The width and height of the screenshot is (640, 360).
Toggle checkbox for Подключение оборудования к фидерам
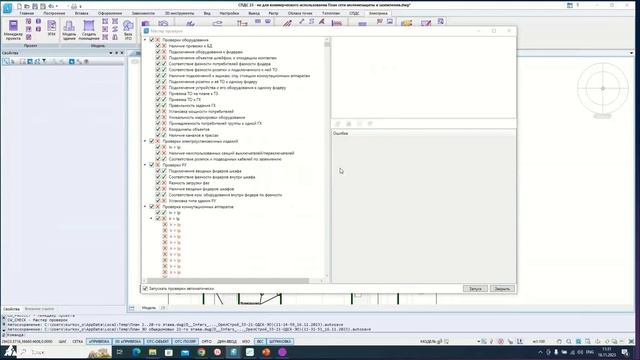coord(158,52)
